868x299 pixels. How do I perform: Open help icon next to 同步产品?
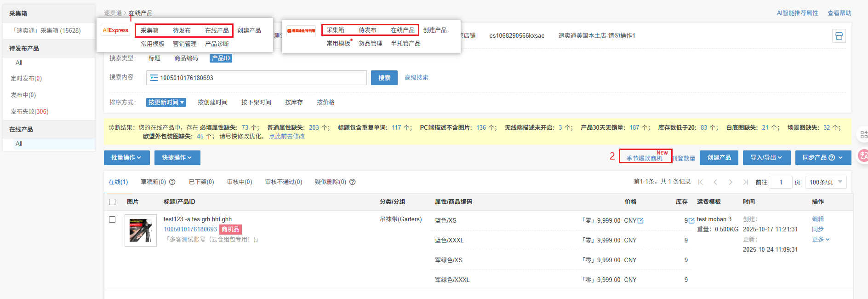(x=832, y=157)
